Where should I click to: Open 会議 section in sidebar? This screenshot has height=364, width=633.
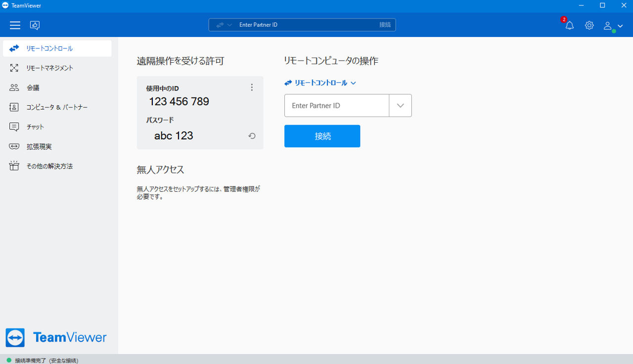click(x=57, y=87)
